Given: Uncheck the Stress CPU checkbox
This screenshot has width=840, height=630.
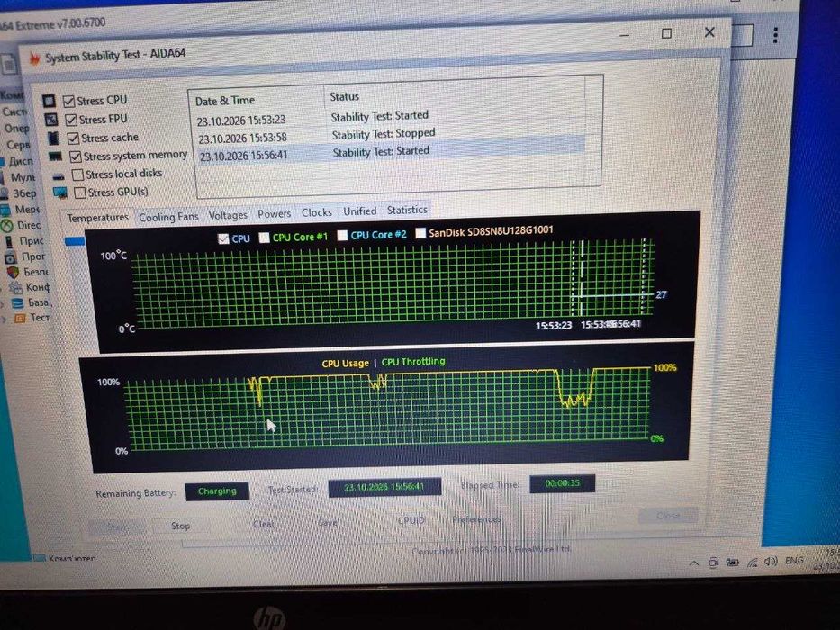Looking at the screenshot, I should coord(68,101).
